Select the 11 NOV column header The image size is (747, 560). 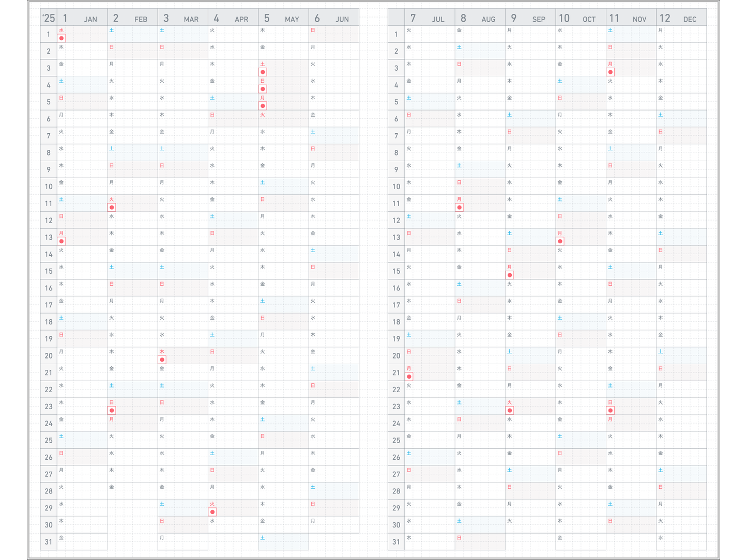[x=631, y=18]
